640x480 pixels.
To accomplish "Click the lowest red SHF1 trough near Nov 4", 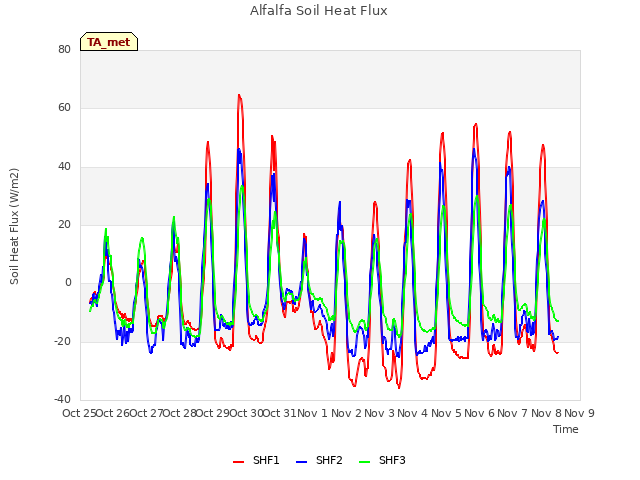I will pos(399,387).
